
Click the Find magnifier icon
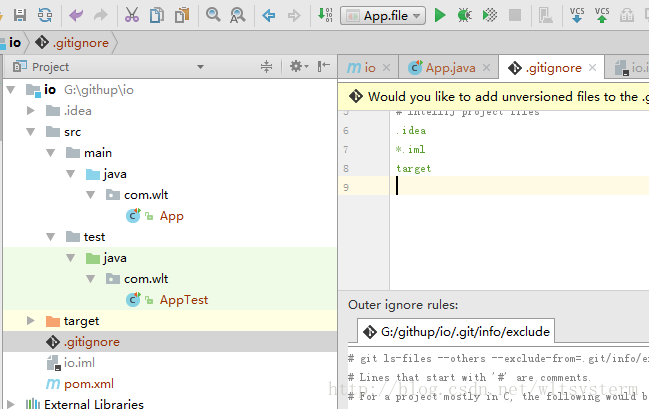[x=213, y=15]
